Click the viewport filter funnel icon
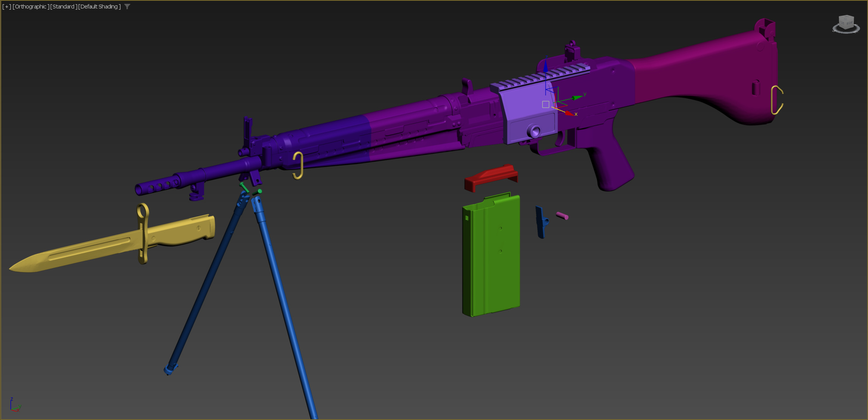This screenshot has width=868, height=420. (x=127, y=7)
